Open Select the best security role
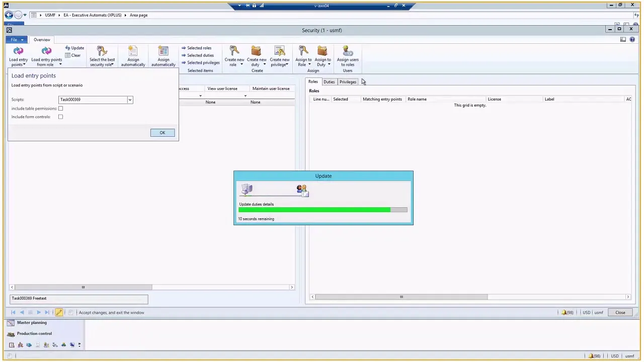The height and width of the screenshot is (362, 644). [x=102, y=55]
